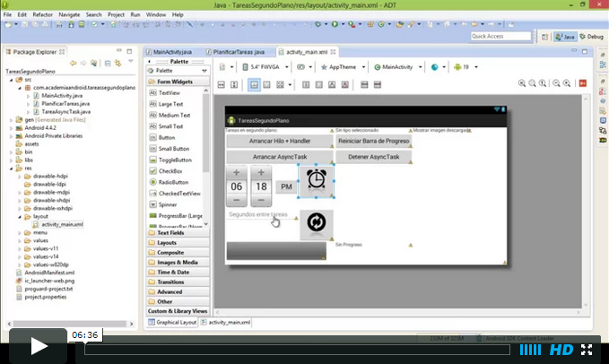Screen dimensions: 609x364
Task: Adjust volume bars in video player
Action: point(530,350)
